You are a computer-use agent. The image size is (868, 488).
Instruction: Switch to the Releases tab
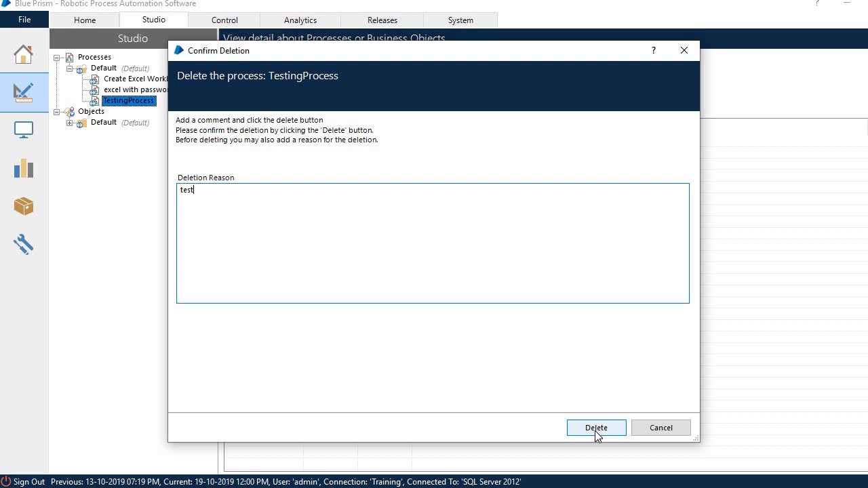[x=382, y=20]
